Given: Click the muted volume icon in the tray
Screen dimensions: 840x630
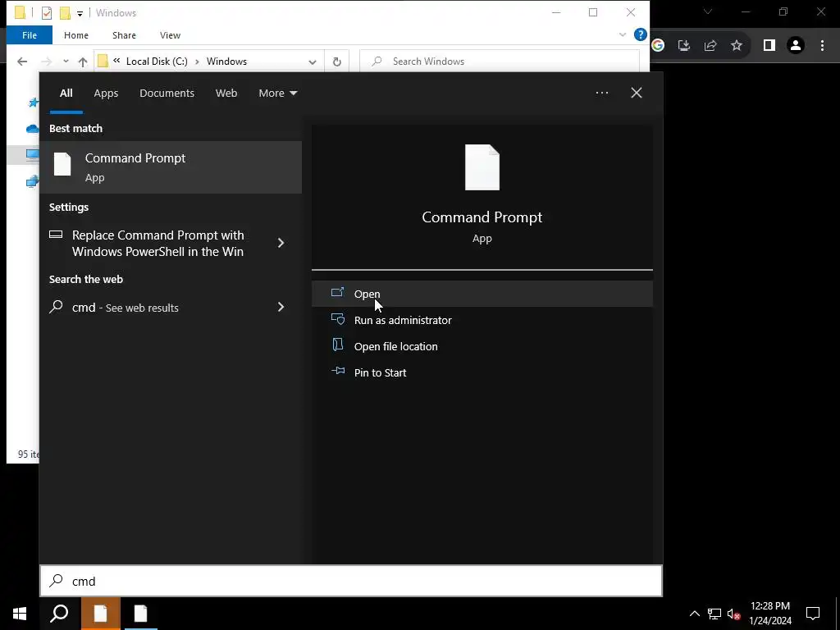Looking at the screenshot, I should (x=734, y=614).
